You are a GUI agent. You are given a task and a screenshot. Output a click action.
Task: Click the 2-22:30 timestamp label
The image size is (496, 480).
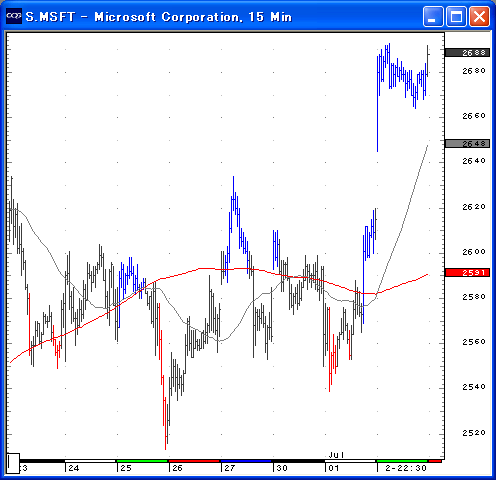[406, 468]
